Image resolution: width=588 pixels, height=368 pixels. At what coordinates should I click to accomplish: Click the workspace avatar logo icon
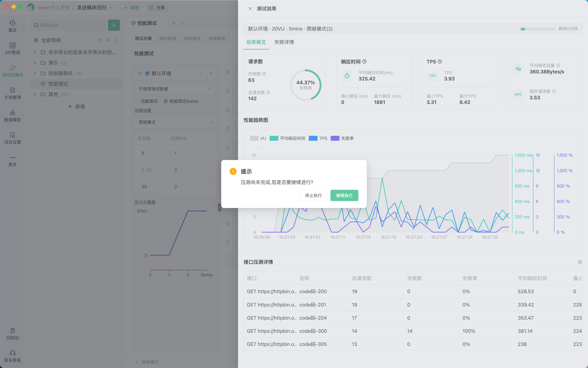coord(31,7)
